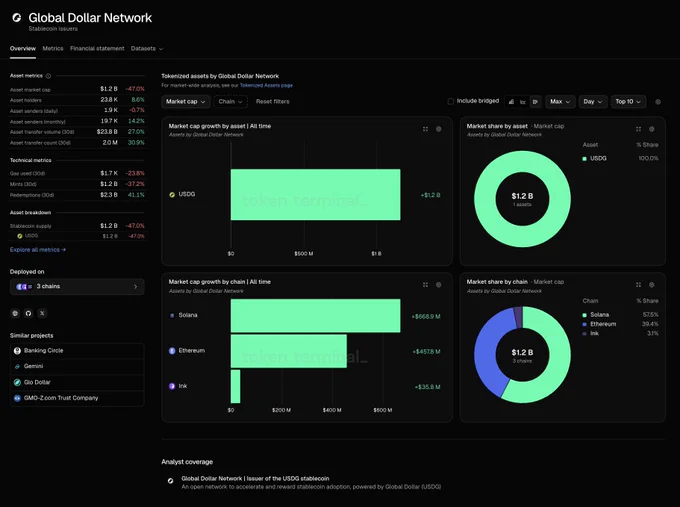Click the Banking Circle project icon
Image resolution: width=680 pixels, height=507 pixels.
(17, 350)
